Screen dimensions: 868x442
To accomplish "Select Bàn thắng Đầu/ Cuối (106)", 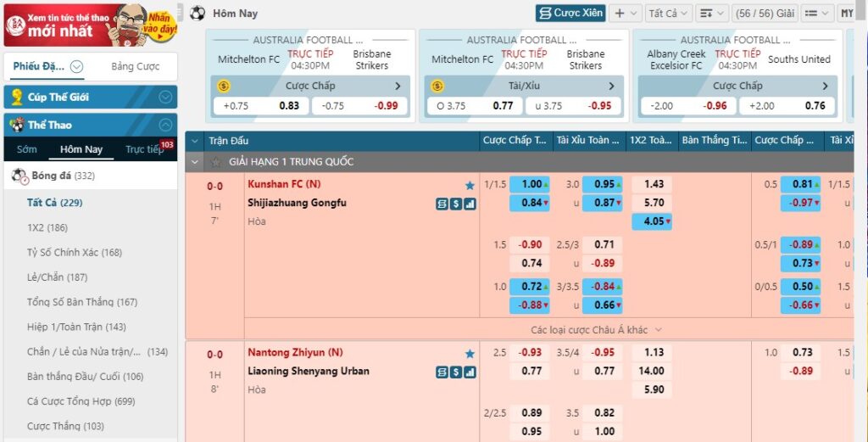I will (x=85, y=377).
